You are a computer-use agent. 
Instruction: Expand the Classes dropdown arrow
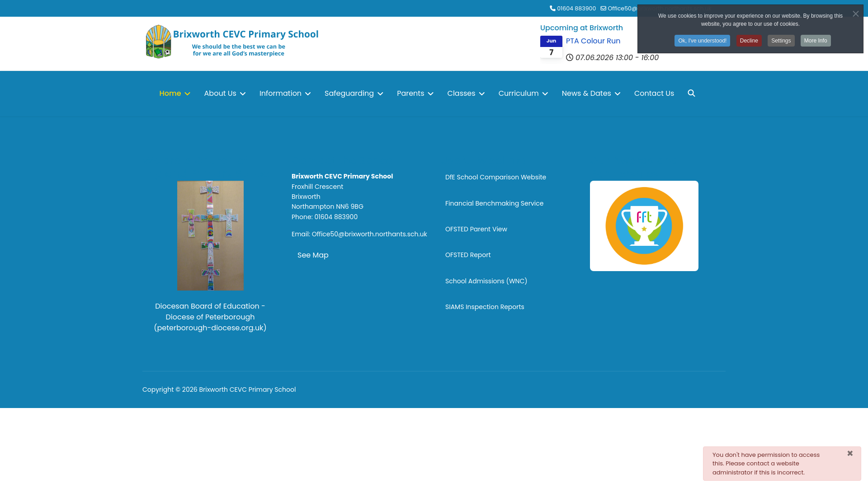(x=481, y=94)
